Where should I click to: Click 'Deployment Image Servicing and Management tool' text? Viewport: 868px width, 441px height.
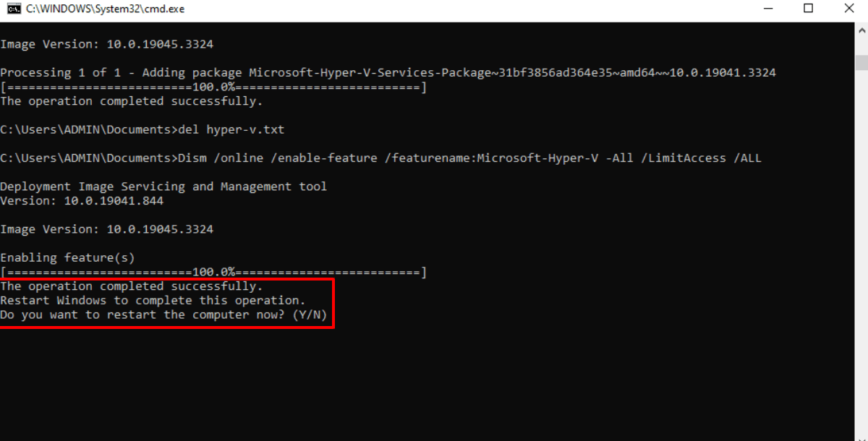(x=163, y=187)
